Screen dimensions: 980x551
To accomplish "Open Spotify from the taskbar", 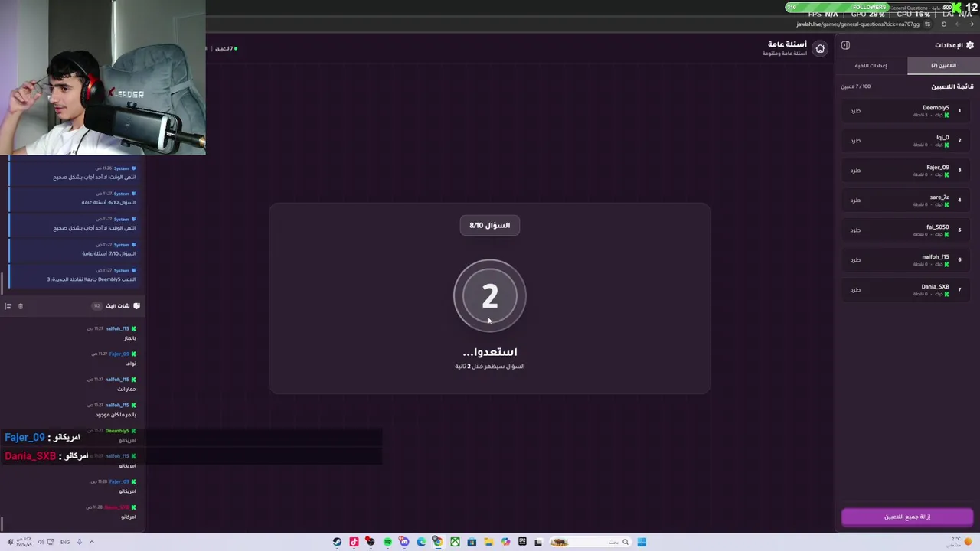I will [x=387, y=542].
